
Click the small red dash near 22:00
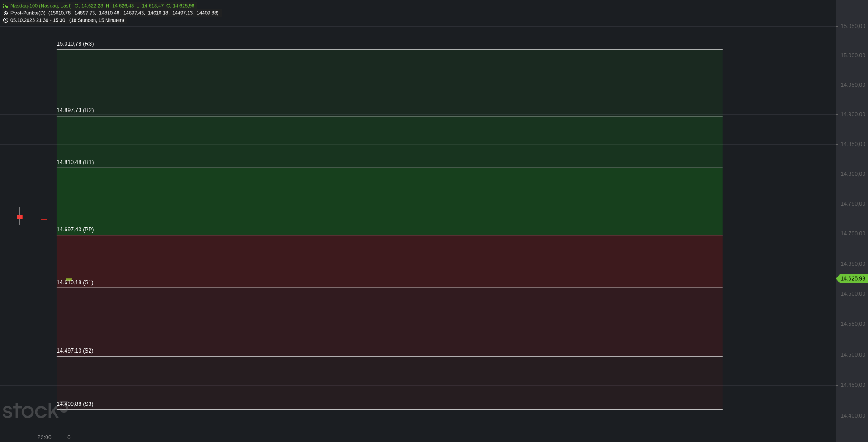(x=44, y=220)
